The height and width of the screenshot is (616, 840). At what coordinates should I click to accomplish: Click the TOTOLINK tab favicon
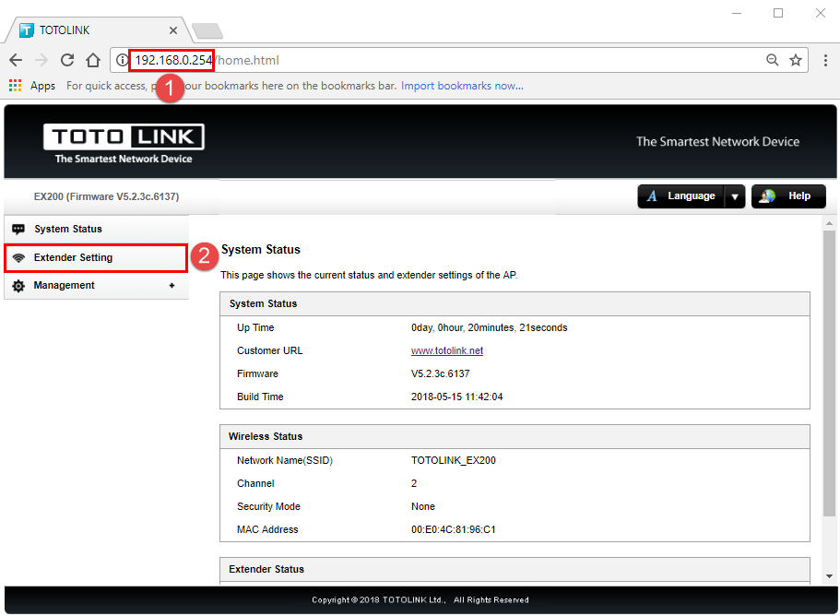[26, 30]
